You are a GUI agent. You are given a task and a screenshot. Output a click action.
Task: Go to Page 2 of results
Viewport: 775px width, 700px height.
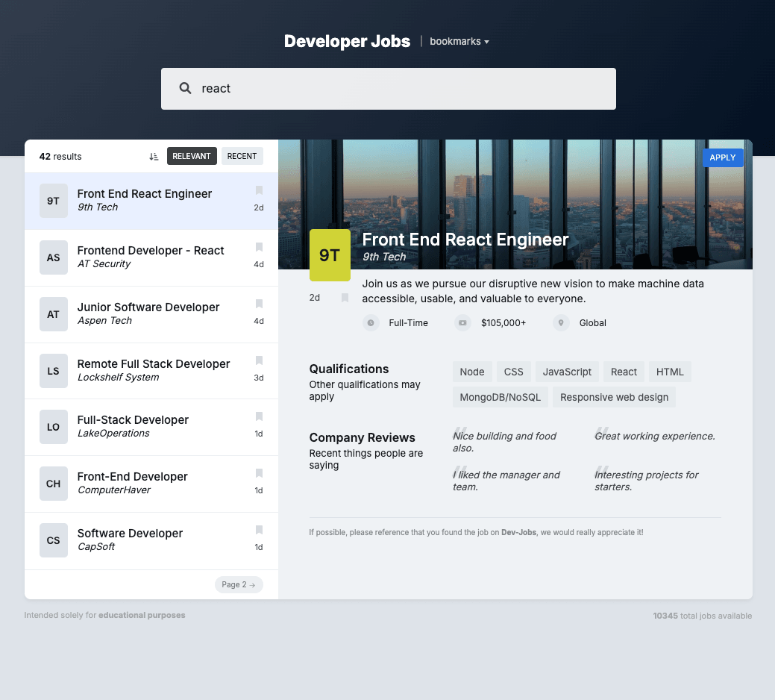(239, 584)
